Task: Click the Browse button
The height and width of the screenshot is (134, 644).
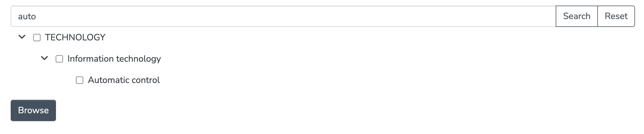Action: tap(33, 110)
